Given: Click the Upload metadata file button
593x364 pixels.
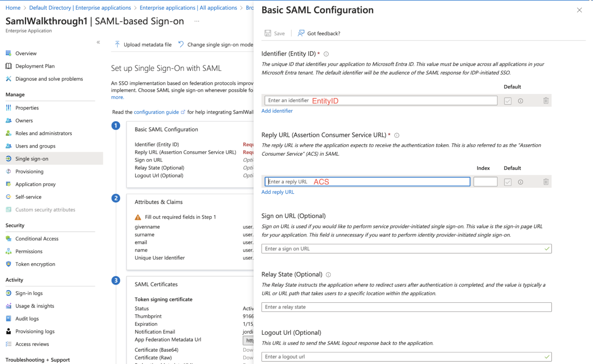Looking at the screenshot, I should (143, 45).
